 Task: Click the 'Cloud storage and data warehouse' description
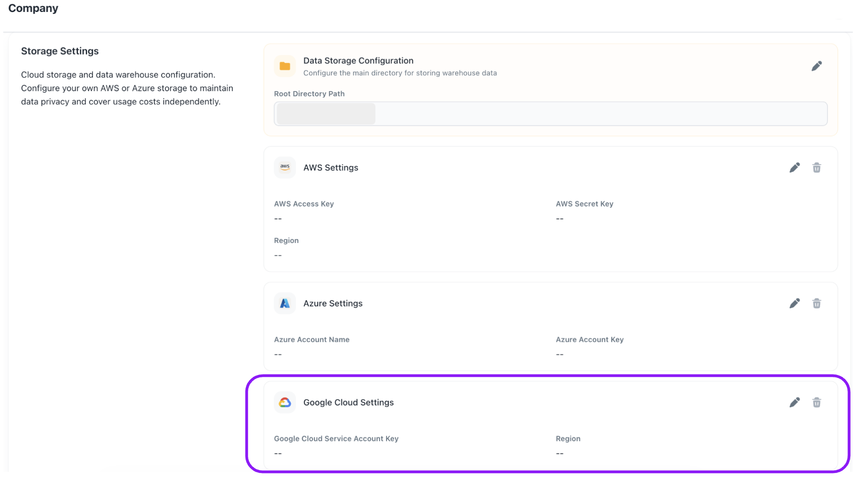(x=127, y=88)
